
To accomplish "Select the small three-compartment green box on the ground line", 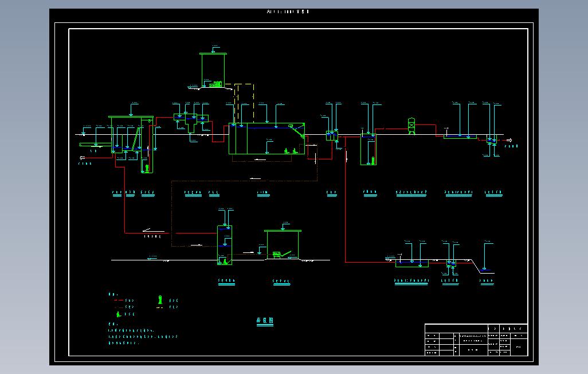I will click(x=332, y=135).
